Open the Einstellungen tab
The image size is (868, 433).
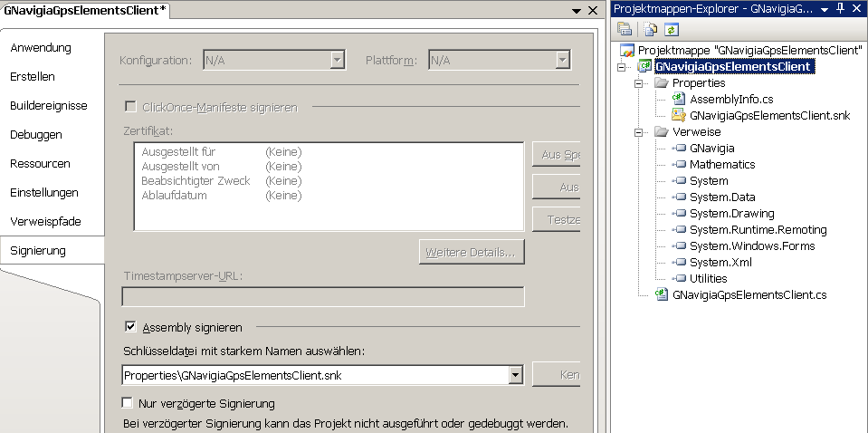coord(44,193)
